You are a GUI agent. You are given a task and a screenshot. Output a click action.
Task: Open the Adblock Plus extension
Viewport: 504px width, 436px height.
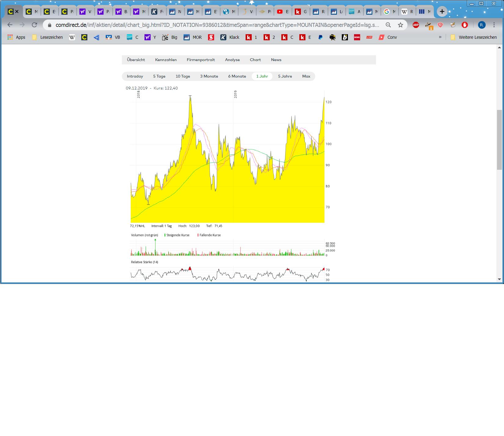[x=416, y=25]
